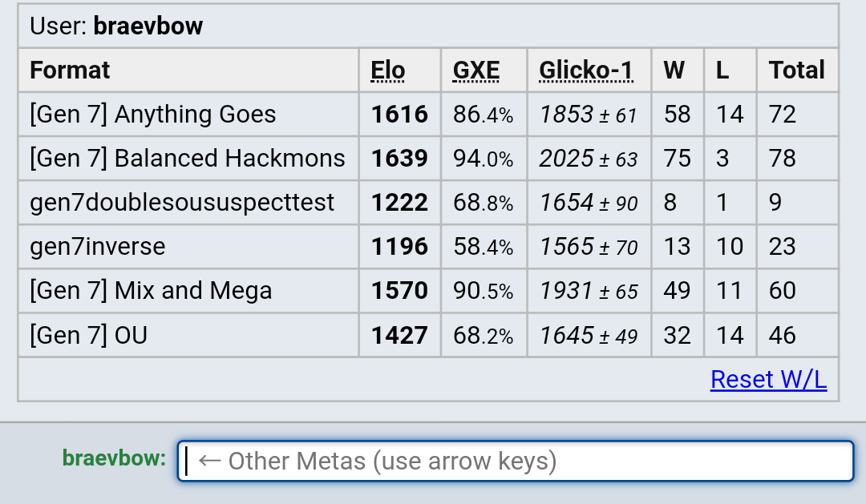Image resolution: width=866 pixels, height=504 pixels.
Task: Click the GXE column header abbreviation
Action: click(476, 70)
